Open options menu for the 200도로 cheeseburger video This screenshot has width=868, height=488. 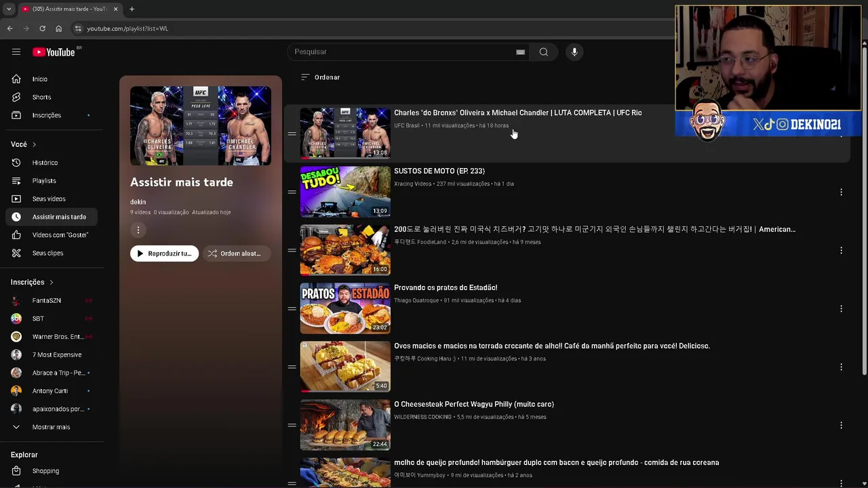pos(841,251)
